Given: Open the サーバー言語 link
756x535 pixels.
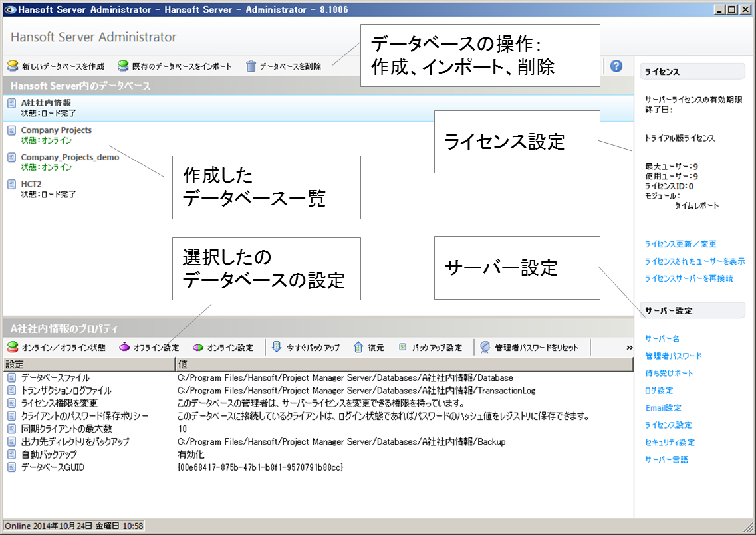Looking at the screenshot, I should coord(666,460).
